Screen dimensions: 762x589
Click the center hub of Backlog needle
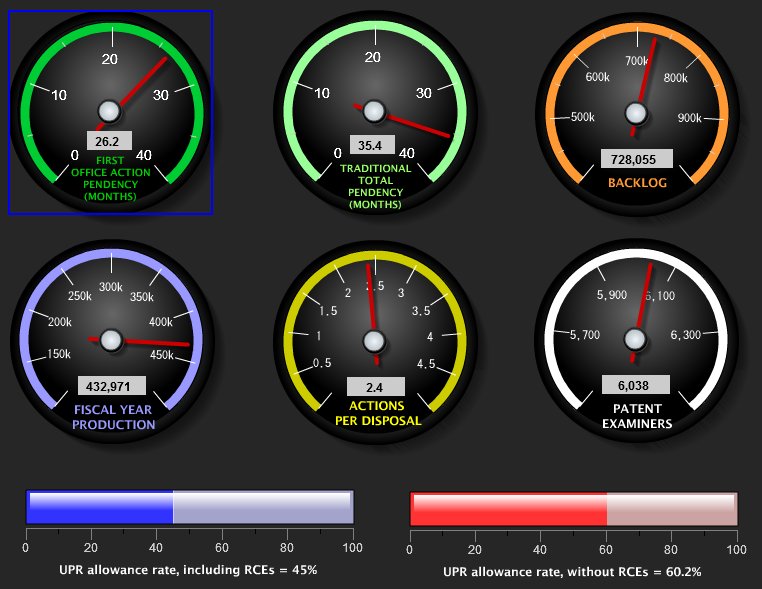tap(636, 111)
